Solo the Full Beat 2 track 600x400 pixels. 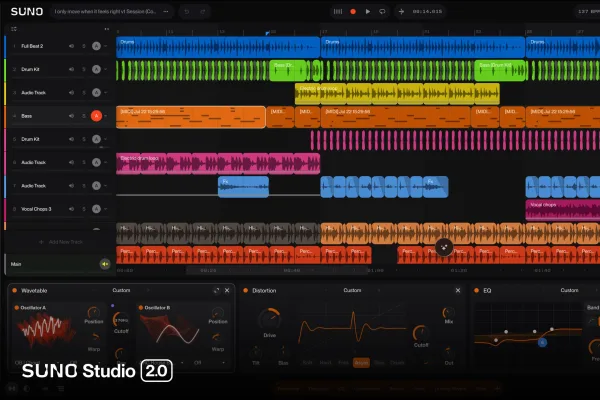pyautogui.click(x=84, y=46)
